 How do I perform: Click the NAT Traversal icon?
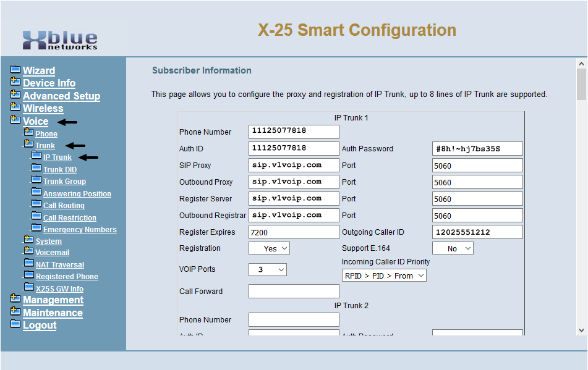coord(28,264)
